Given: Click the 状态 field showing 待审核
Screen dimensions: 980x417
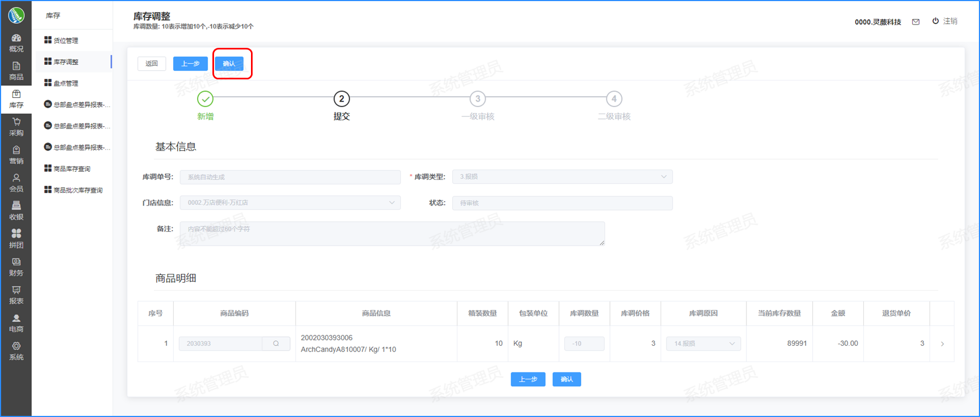Looking at the screenshot, I should [x=562, y=203].
